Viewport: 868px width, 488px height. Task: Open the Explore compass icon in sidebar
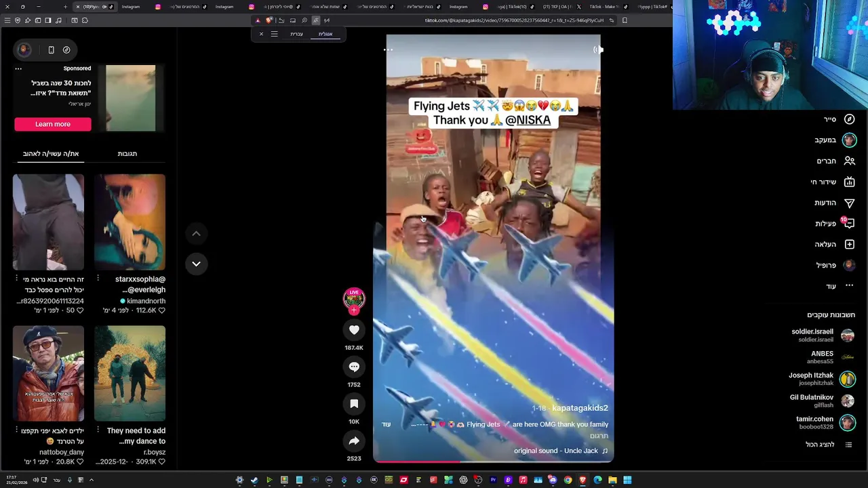pos(849,119)
